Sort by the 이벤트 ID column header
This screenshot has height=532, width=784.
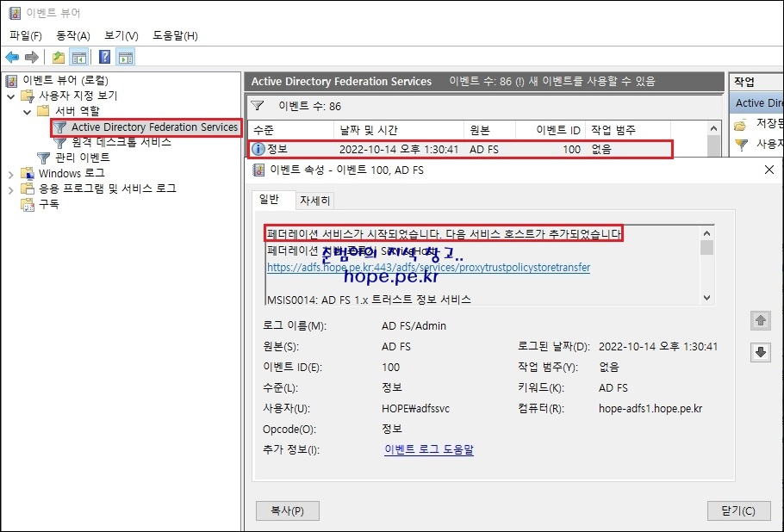point(550,130)
